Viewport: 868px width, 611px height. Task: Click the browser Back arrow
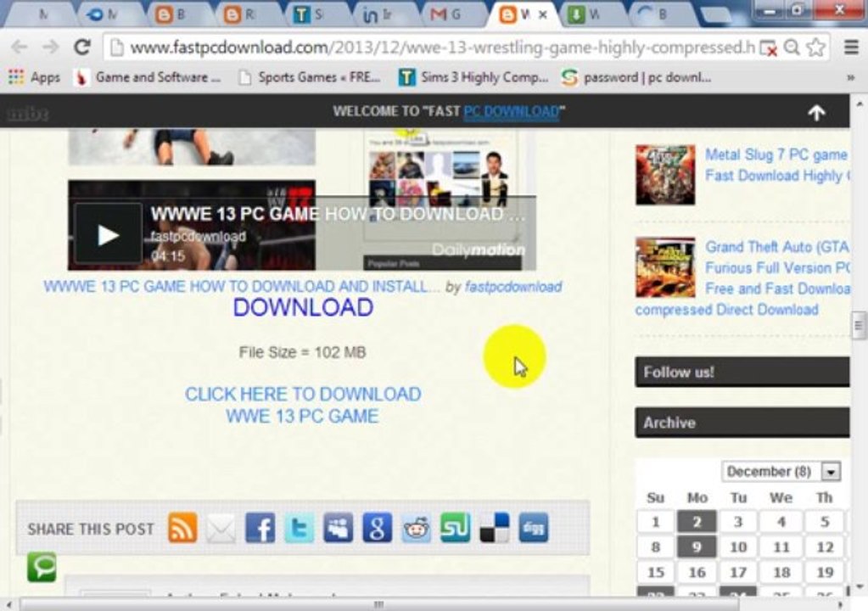tap(19, 48)
